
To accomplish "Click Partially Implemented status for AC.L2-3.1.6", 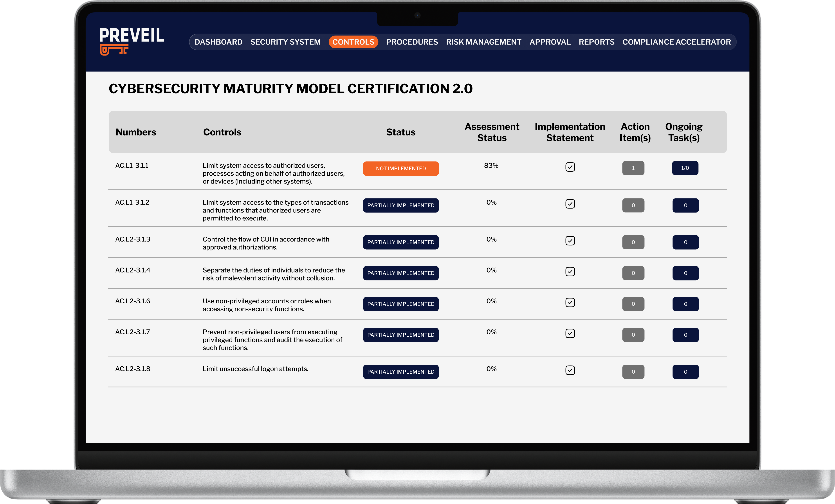I will pos(401,304).
